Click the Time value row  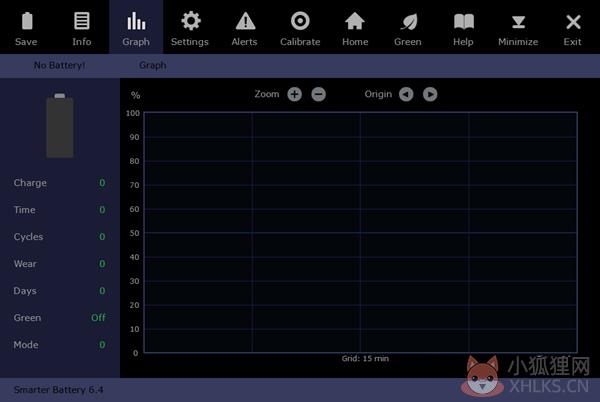(x=59, y=210)
